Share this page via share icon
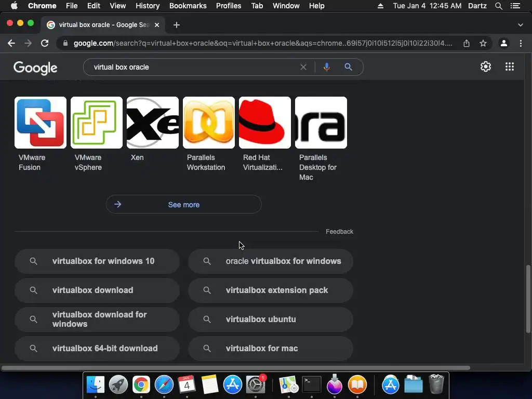Image resolution: width=532 pixels, height=399 pixels. pos(467,43)
